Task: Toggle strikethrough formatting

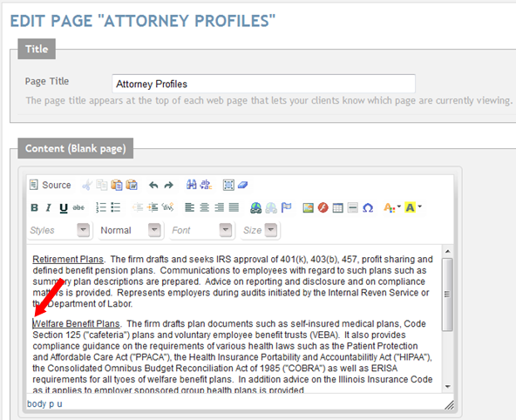Action: pos(78,207)
